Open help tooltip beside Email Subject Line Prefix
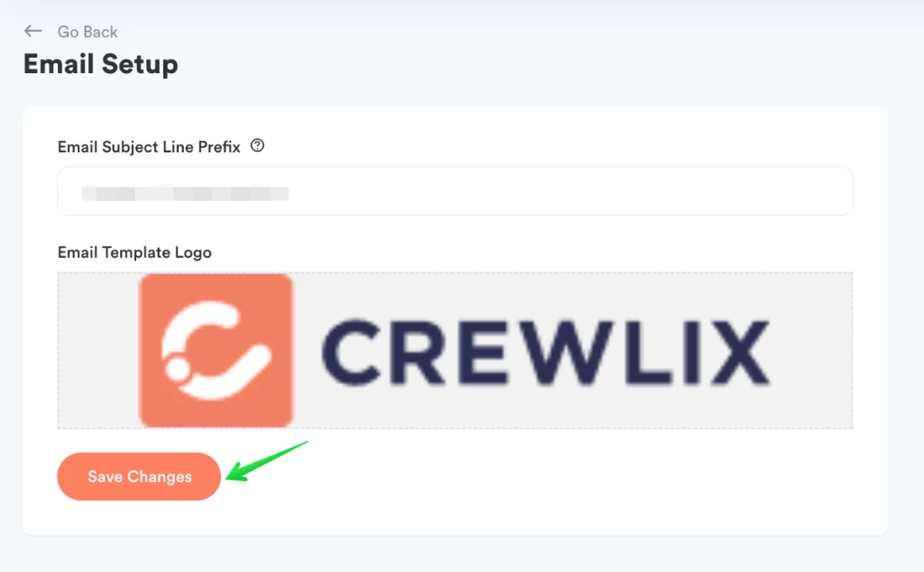The height and width of the screenshot is (572, 924). click(x=257, y=145)
